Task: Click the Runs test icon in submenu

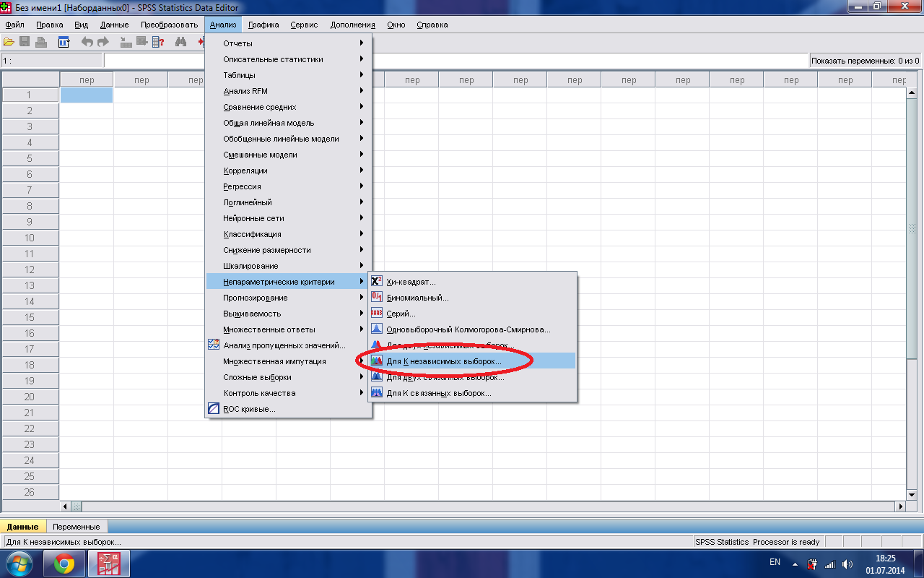Action: (x=376, y=314)
